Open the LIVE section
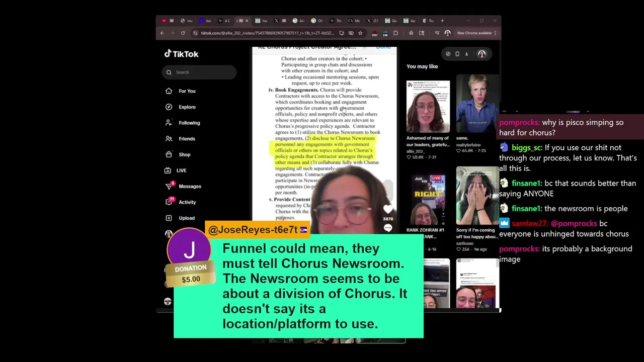 pyautogui.click(x=181, y=170)
